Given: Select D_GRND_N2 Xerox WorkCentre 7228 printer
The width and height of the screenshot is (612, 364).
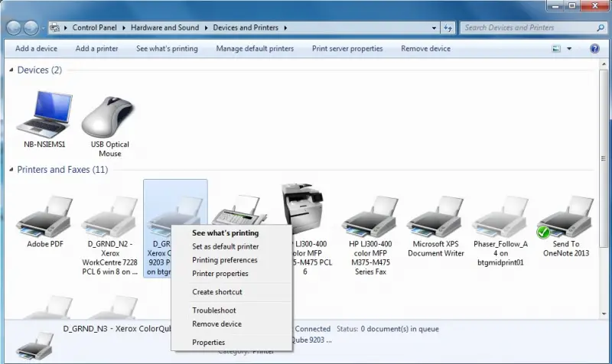Looking at the screenshot, I should tap(109, 216).
